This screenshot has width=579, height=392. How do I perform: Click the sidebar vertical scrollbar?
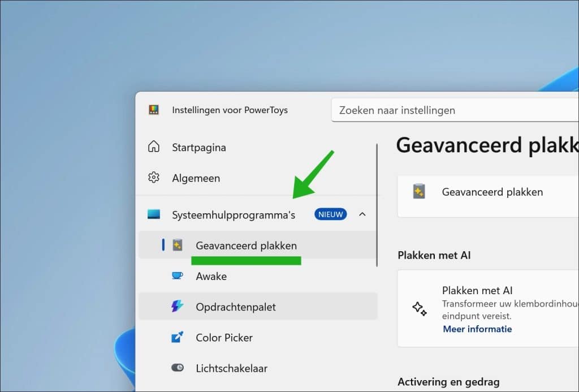click(377, 205)
